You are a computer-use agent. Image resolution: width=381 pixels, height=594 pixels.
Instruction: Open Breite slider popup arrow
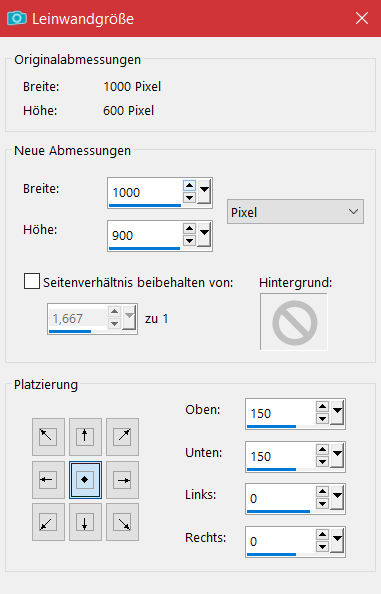[205, 192]
